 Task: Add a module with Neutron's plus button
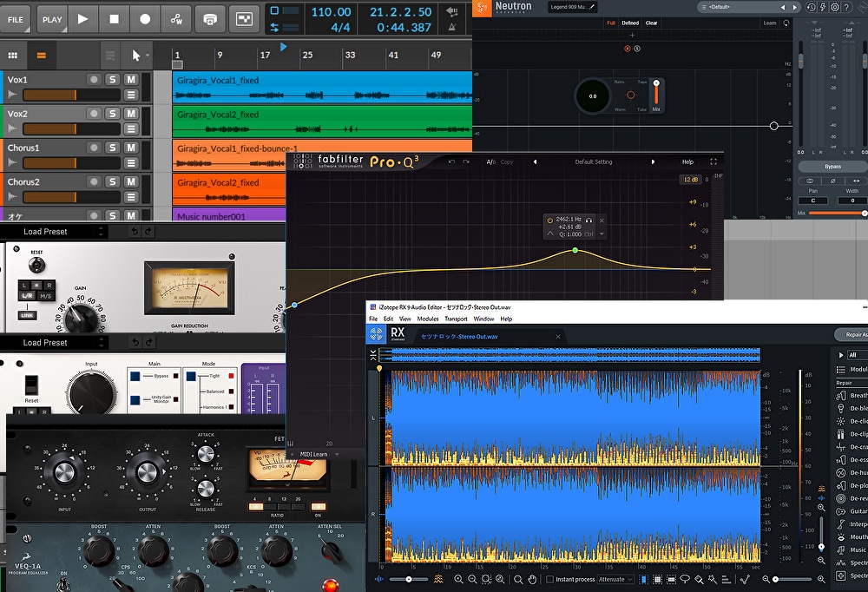point(632,35)
